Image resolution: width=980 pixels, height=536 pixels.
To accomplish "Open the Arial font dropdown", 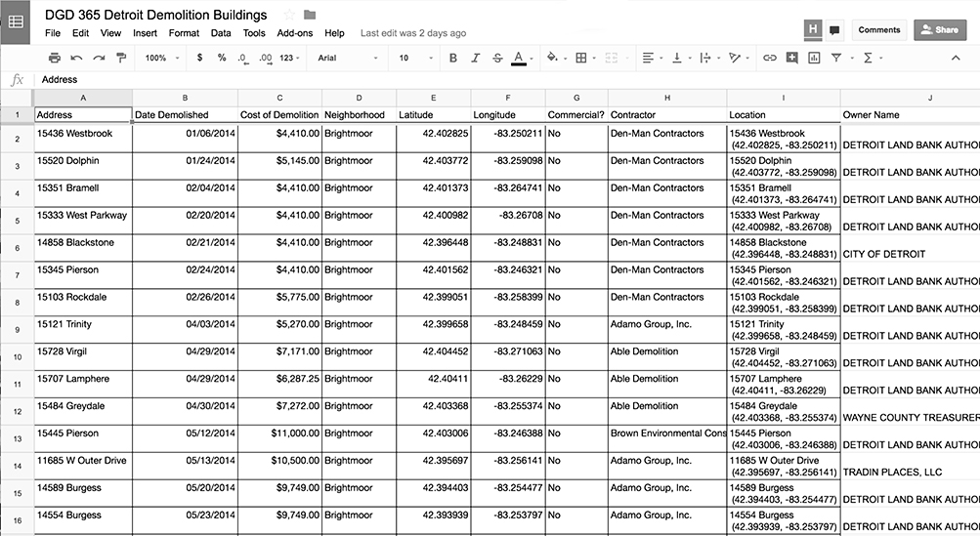I will tap(348, 58).
